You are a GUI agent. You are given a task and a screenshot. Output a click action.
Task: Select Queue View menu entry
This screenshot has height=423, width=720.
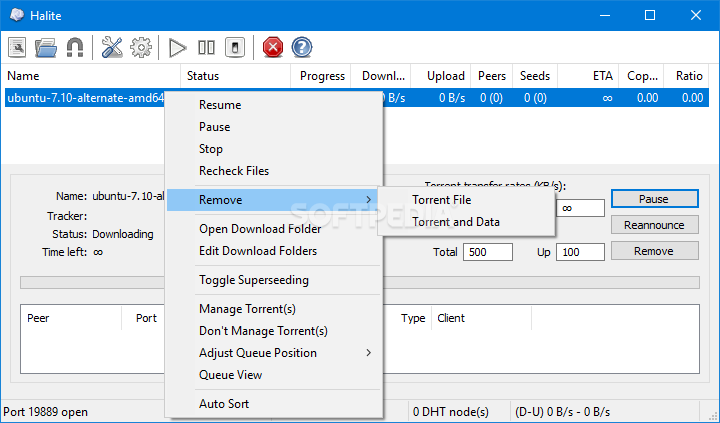click(274, 375)
